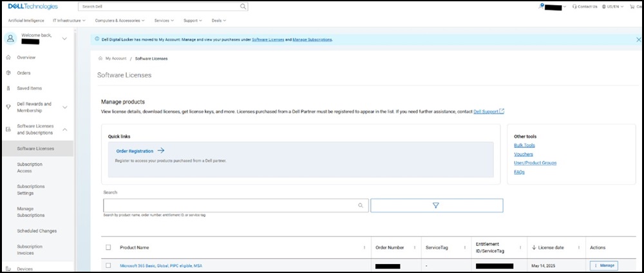Expand the Welcome back account dropdown

point(64,39)
